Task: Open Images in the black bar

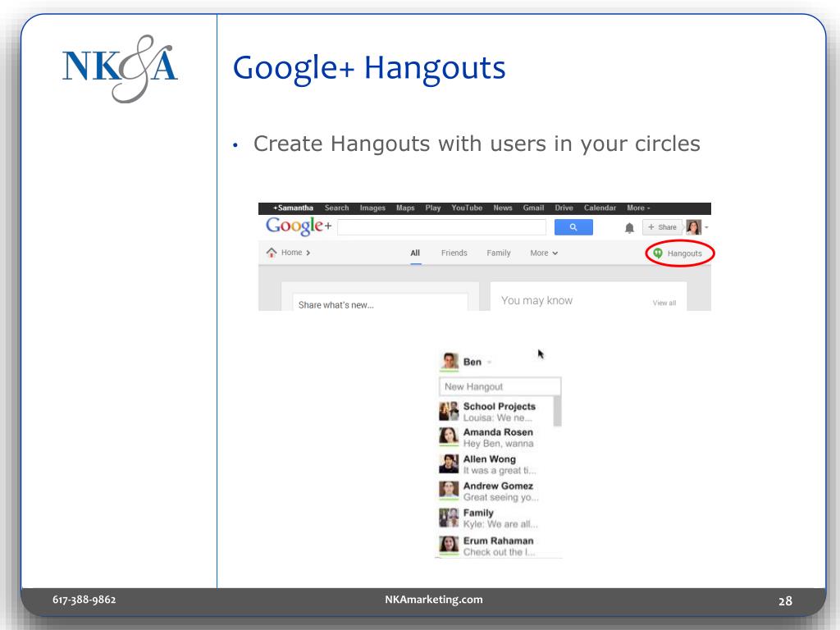Action: coord(372,208)
